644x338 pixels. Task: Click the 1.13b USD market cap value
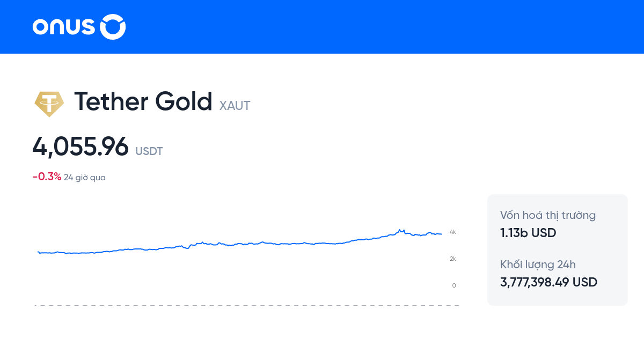[x=528, y=233]
